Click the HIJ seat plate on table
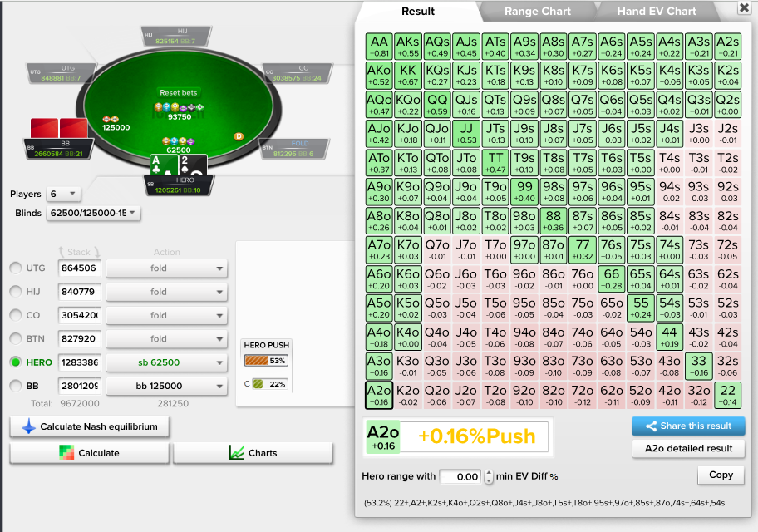The image size is (758, 532). coord(176,37)
